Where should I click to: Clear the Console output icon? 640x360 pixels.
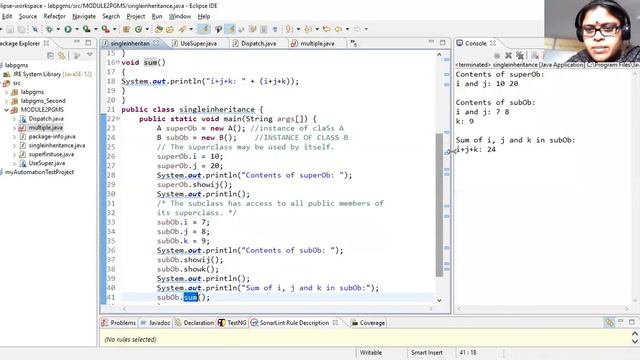(535, 55)
